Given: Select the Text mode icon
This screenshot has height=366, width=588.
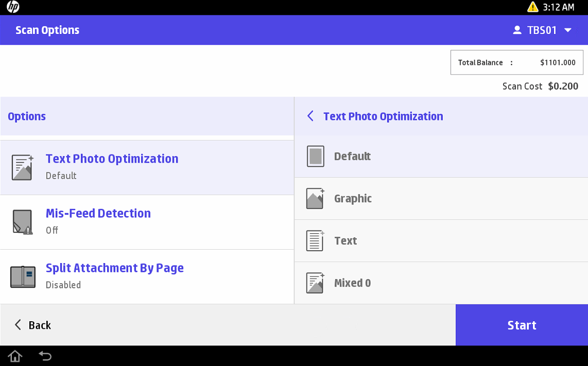Looking at the screenshot, I should click(315, 241).
